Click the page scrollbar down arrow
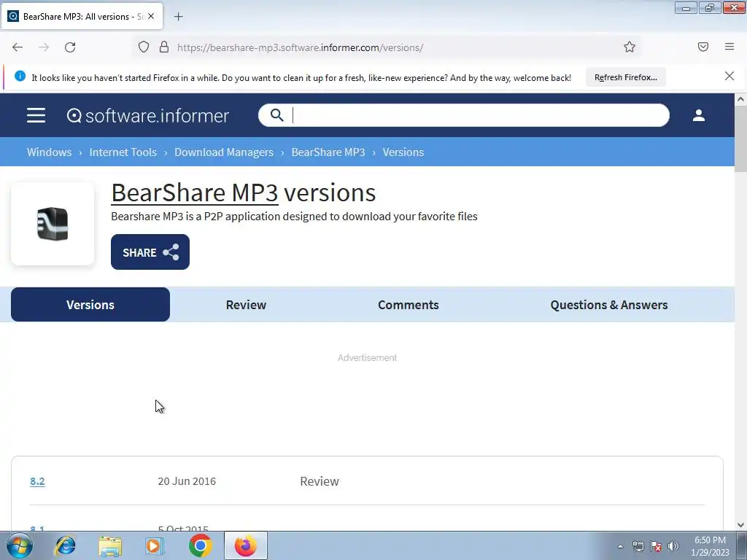 point(740,525)
